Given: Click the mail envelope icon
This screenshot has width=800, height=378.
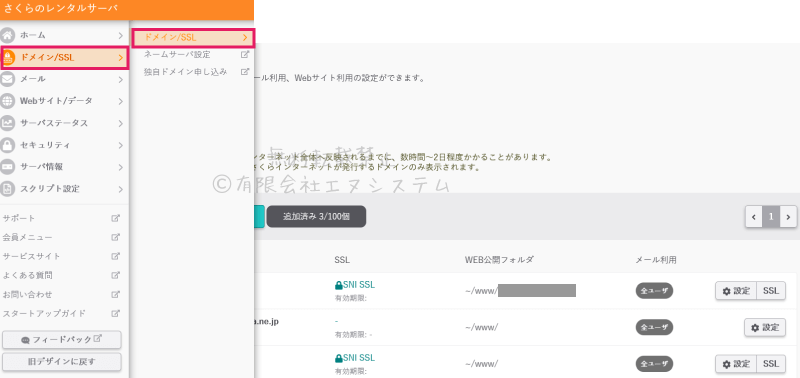Looking at the screenshot, I should pyautogui.click(x=8, y=79).
